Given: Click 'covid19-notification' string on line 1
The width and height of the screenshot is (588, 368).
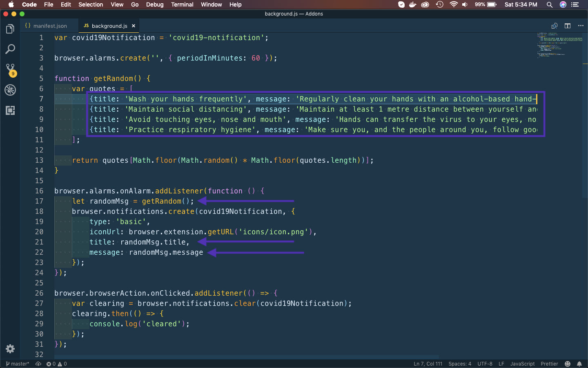Looking at the screenshot, I should coord(216,38).
